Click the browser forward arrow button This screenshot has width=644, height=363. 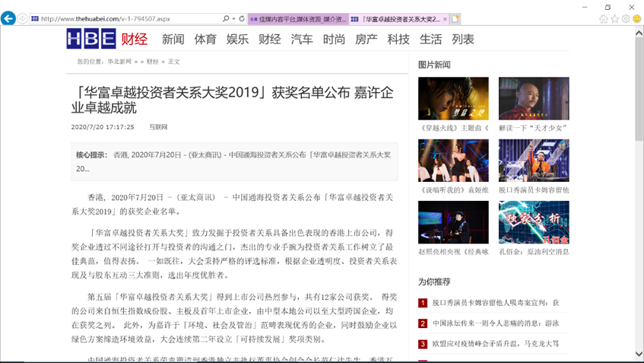23,18
